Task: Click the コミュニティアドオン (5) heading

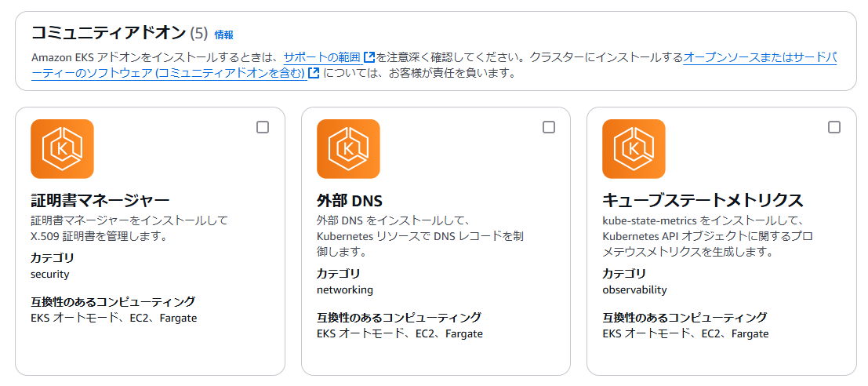Action: click(119, 33)
